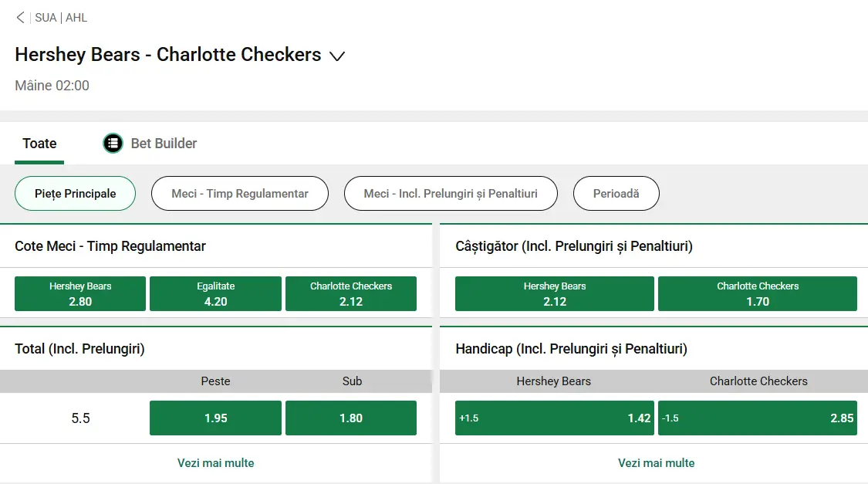Image resolution: width=868 pixels, height=484 pixels.
Task: Expand Vezi mai multe under Handicap
Action: [x=656, y=463]
